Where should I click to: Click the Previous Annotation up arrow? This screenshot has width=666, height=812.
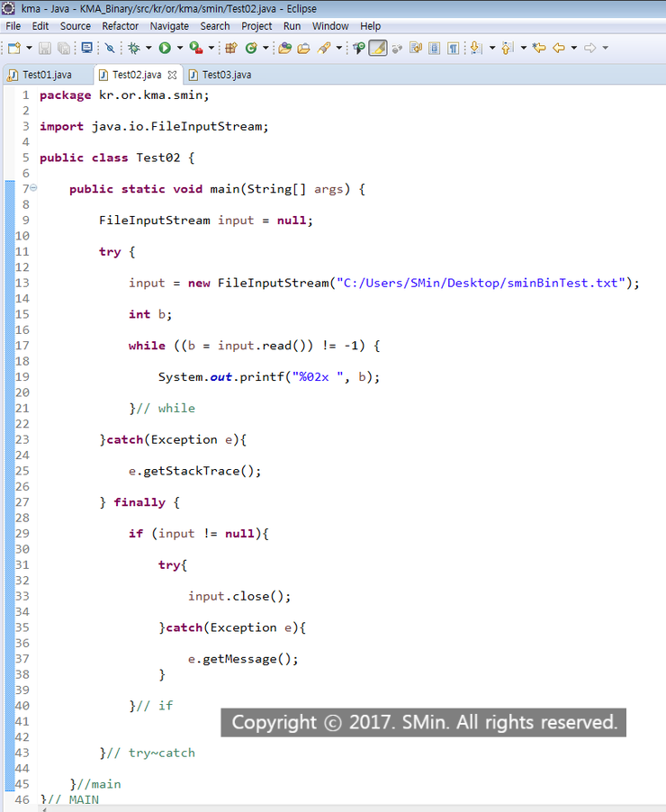tap(508, 48)
